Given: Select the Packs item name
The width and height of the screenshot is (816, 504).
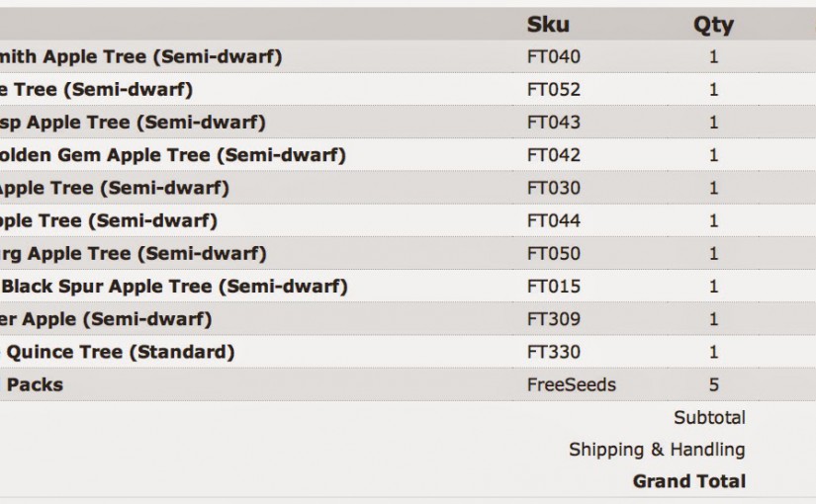Looking at the screenshot, I should point(34,384).
